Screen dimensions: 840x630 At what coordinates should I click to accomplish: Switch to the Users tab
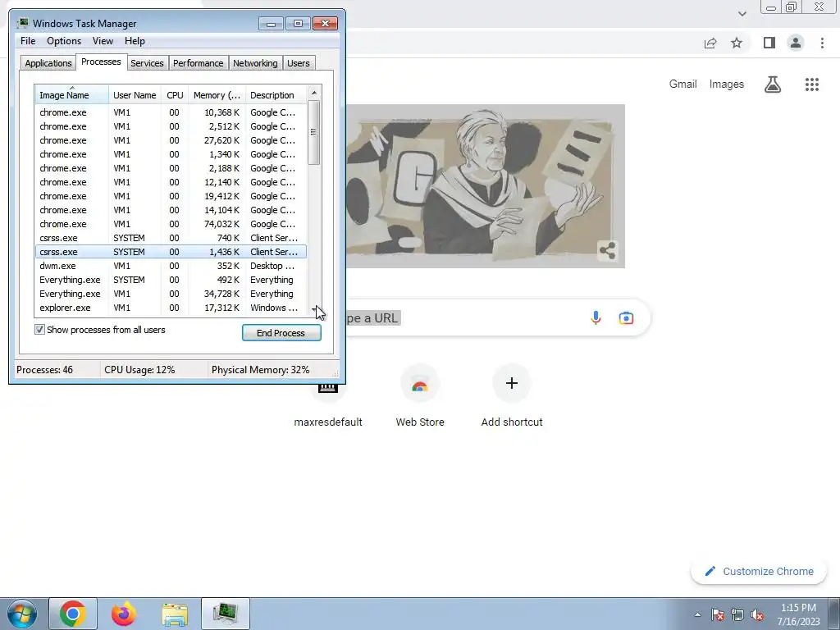tap(299, 63)
